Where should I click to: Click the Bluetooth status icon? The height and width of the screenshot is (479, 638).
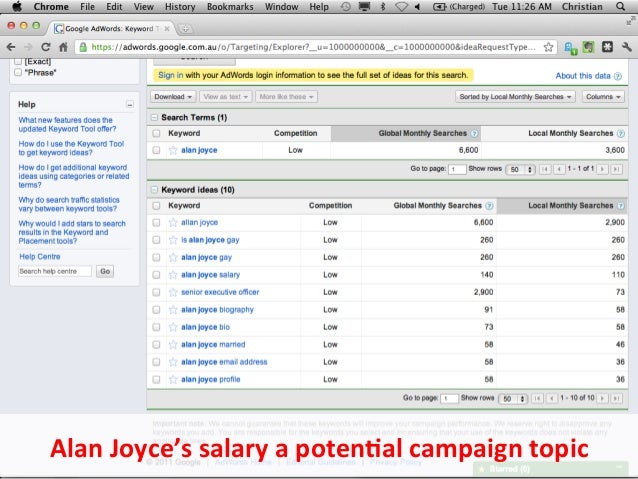[382, 7]
